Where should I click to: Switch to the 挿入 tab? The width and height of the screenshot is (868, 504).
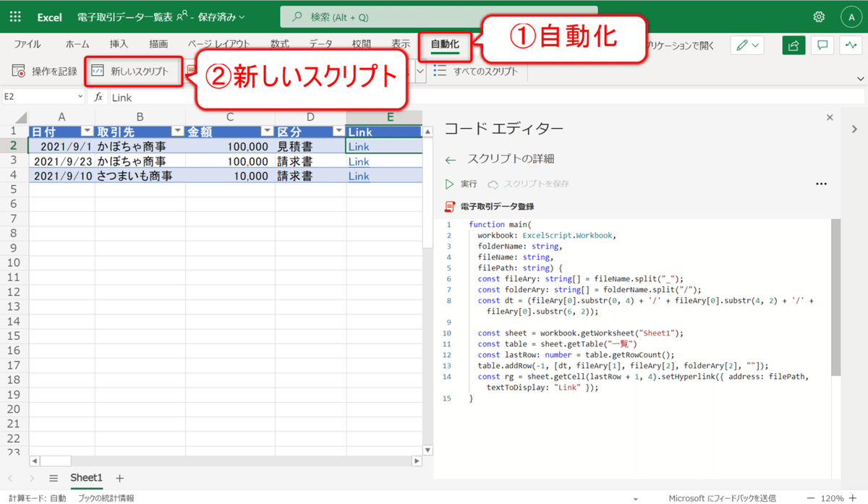119,44
